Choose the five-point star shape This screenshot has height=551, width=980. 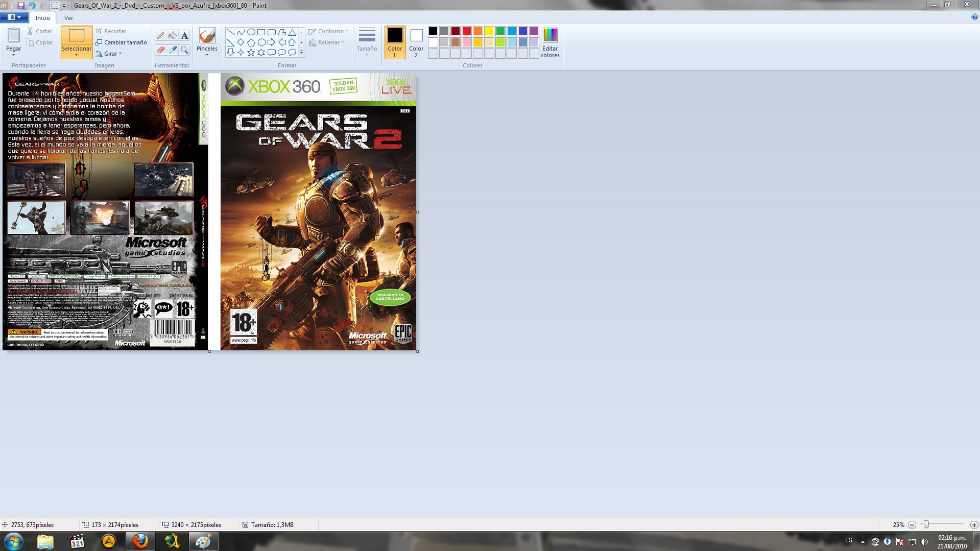[x=251, y=52]
